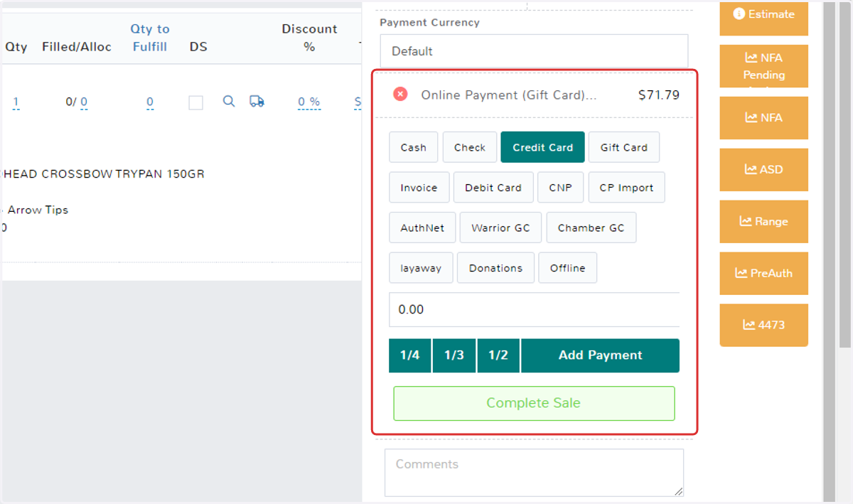Screen dimensions: 853x504
Task: Select Chamber GC payment option
Action: coord(591,227)
